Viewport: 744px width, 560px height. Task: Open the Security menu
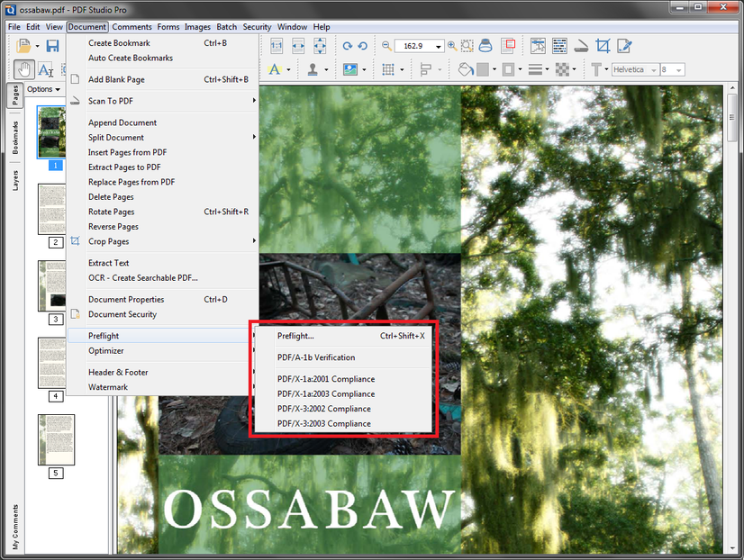[x=257, y=27]
